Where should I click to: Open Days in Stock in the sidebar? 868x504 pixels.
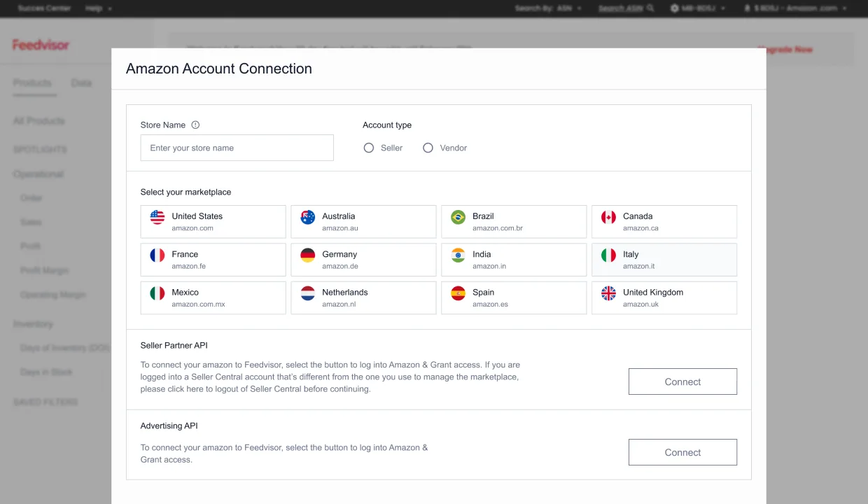point(46,372)
